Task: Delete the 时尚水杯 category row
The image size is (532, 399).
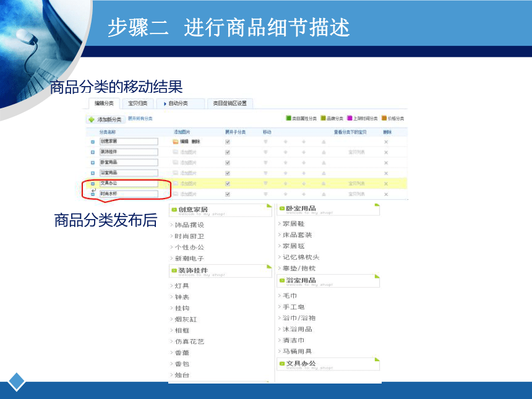Action: pyautogui.click(x=386, y=194)
